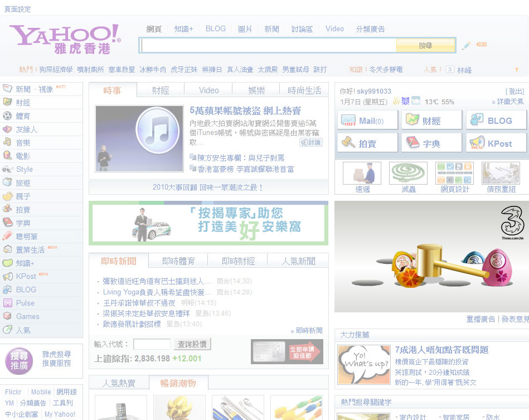
Task: Click the 立即申請 credit card ad
Action: [x=287, y=351]
